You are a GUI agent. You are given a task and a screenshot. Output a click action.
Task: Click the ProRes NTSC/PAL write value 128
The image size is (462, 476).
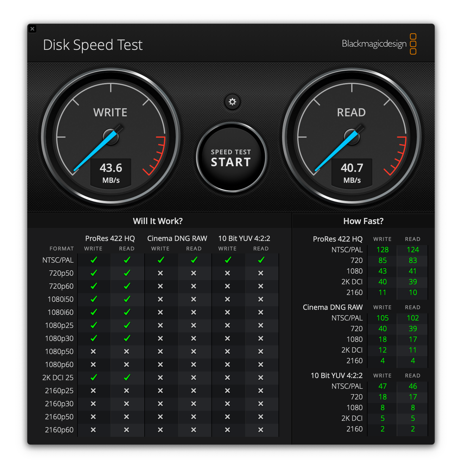(382, 250)
